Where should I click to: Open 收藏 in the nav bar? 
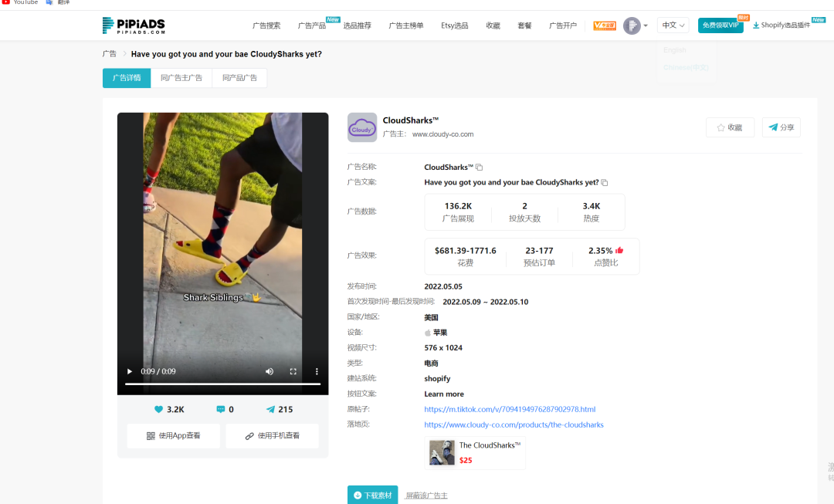click(493, 25)
